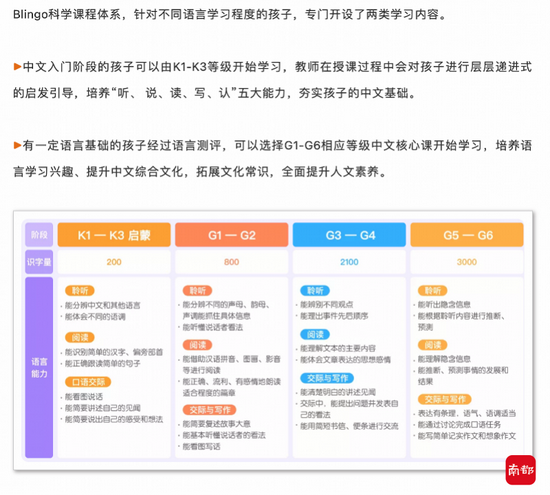The width and height of the screenshot is (550, 495).
Task: Click the '阅读' tag in the K1—K3 column
Action: pos(80,337)
